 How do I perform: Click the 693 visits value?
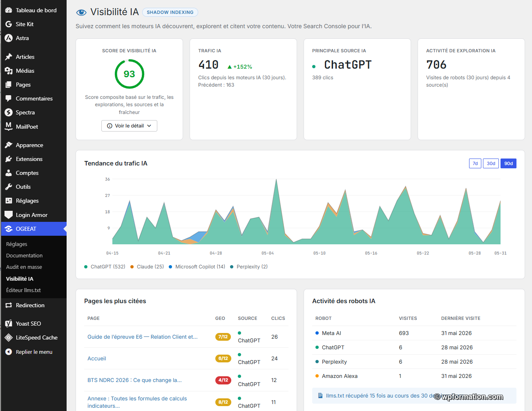coord(404,333)
